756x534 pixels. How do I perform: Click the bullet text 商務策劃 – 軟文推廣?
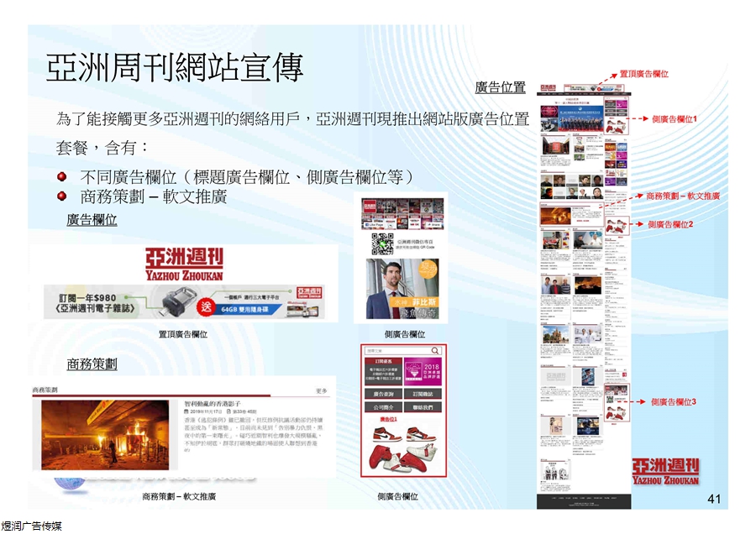[x=154, y=196]
